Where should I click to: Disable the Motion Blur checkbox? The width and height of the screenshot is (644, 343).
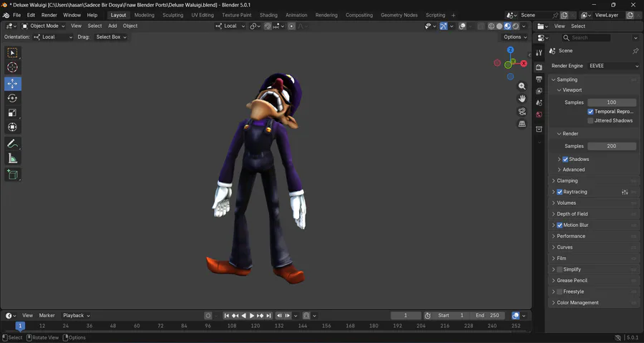560,225
